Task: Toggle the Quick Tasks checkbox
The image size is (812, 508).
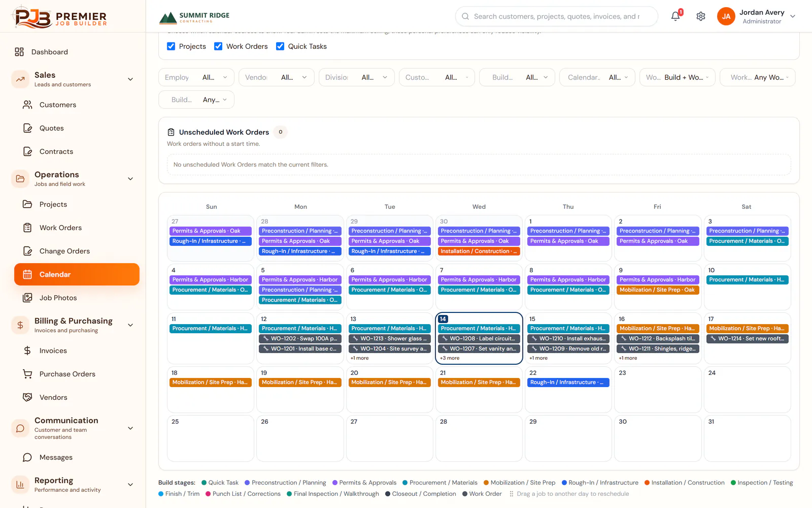Action: tap(280, 46)
